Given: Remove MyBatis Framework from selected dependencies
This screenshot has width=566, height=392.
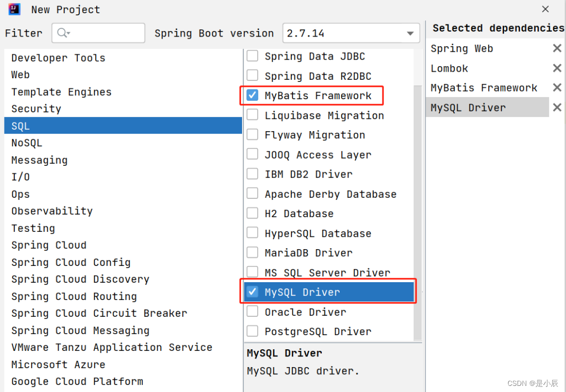Looking at the screenshot, I should (x=557, y=87).
